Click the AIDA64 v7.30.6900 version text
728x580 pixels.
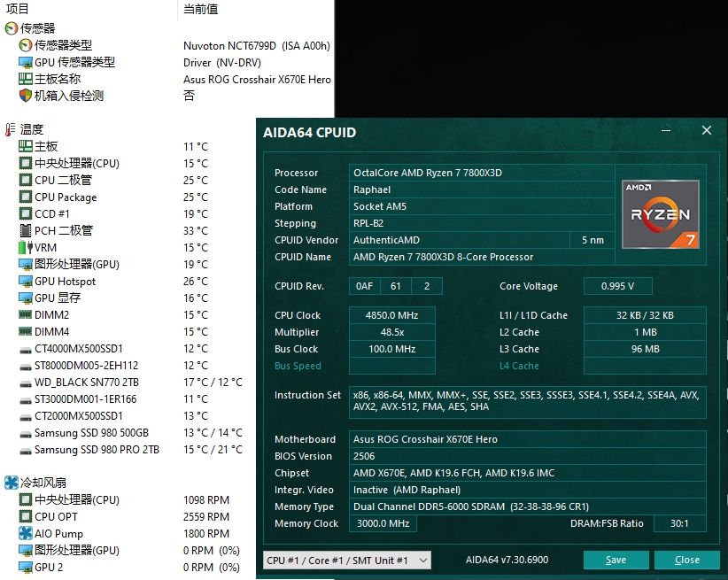[x=507, y=560]
